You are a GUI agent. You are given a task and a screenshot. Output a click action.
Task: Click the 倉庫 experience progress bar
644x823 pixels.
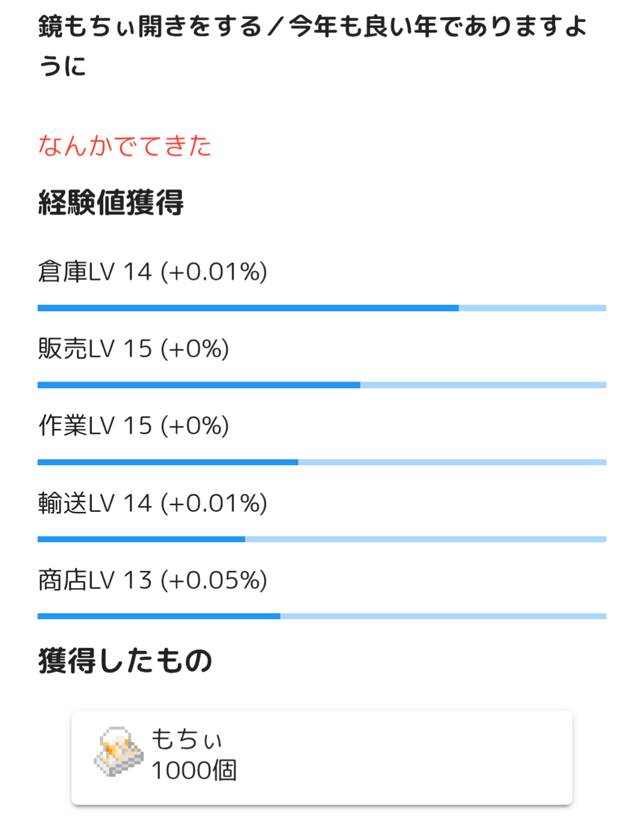pyautogui.click(x=322, y=308)
